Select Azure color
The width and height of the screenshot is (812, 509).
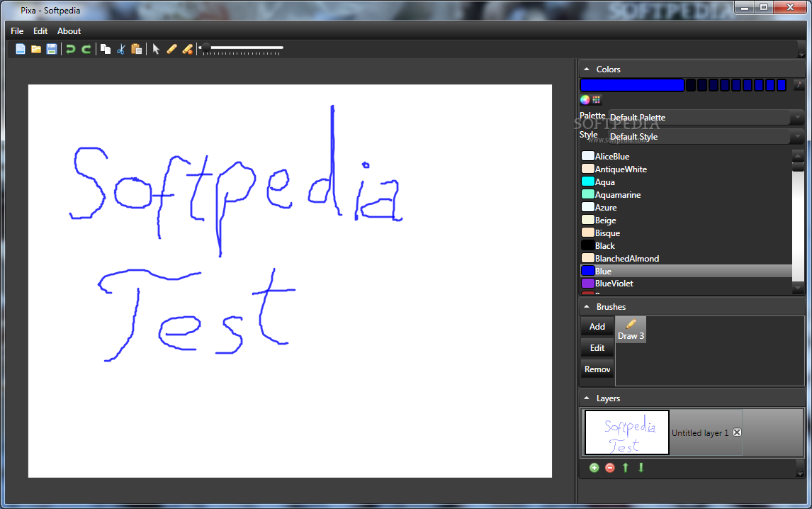(x=686, y=207)
